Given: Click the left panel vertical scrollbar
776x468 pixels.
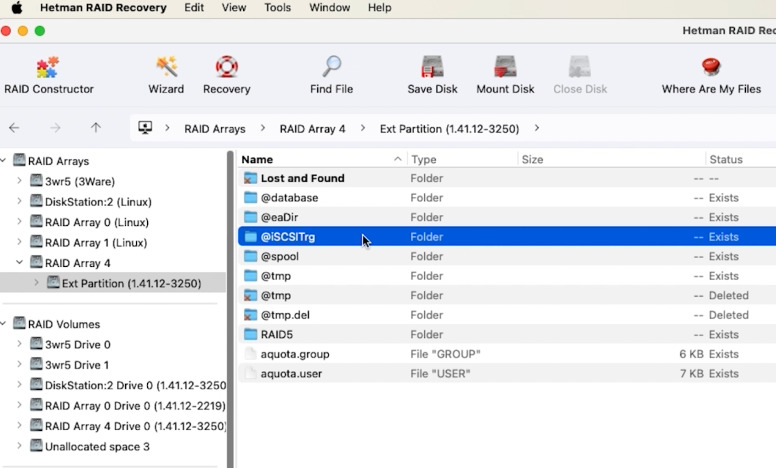Looking at the screenshot, I should 230,309.
